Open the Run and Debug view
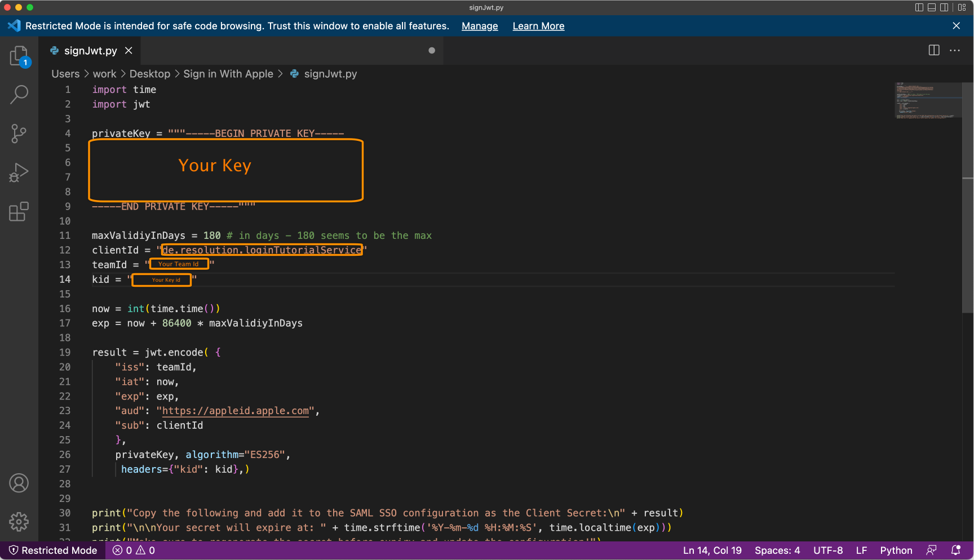Image resolution: width=974 pixels, height=560 pixels. pyautogui.click(x=19, y=172)
